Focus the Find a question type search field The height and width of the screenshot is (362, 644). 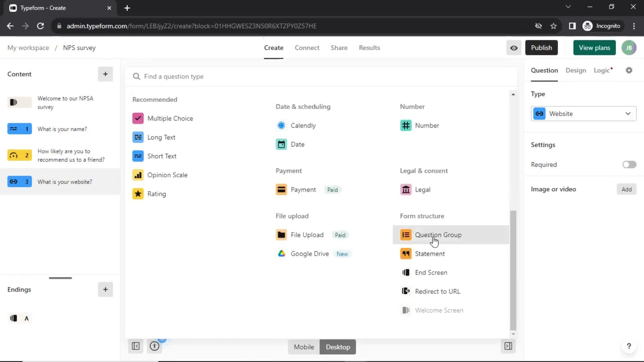pos(321,76)
